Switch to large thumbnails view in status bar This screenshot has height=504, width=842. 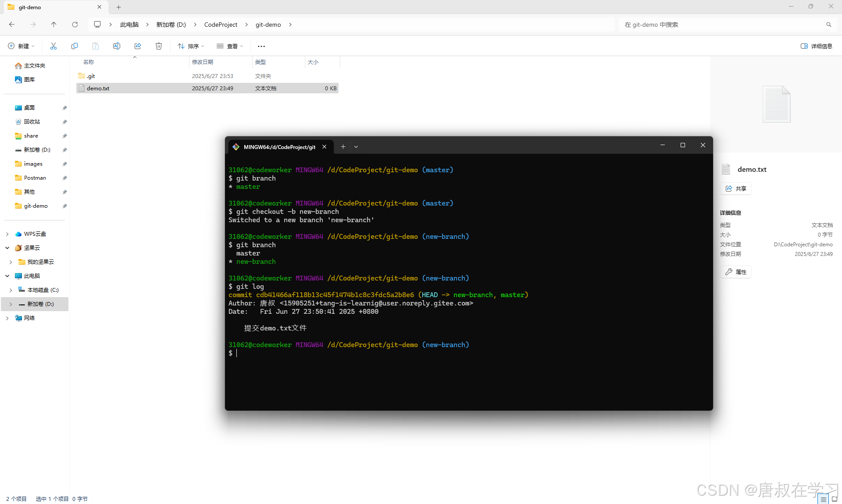coord(834,499)
